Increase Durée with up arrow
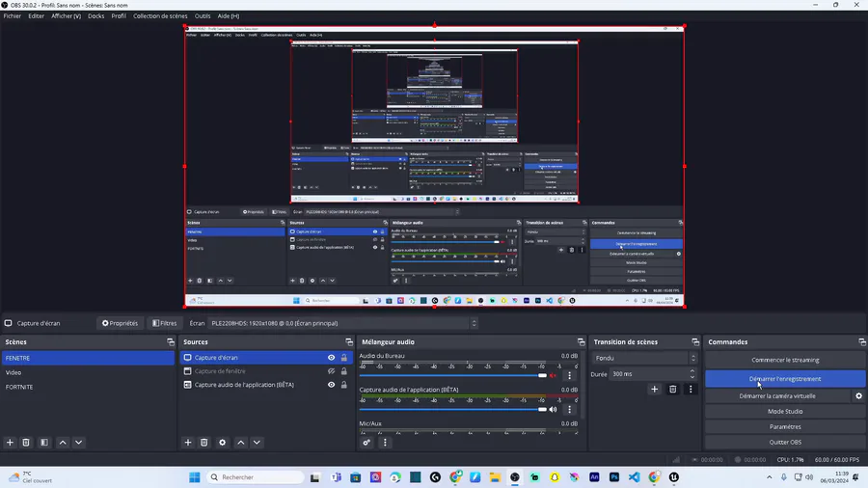The height and width of the screenshot is (488, 868). (692, 371)
